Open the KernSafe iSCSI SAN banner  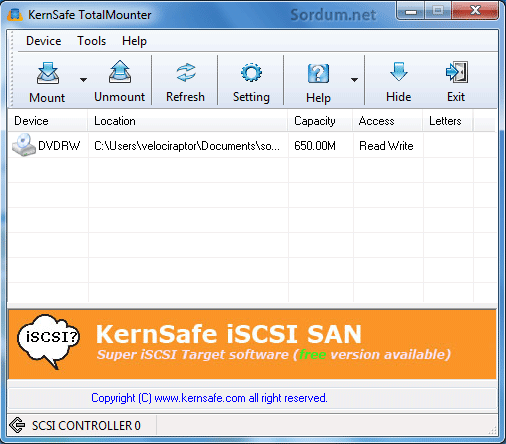(252, 344)
